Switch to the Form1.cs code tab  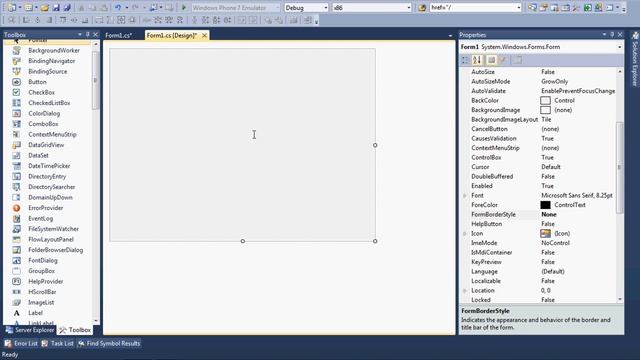click(118, 36)
